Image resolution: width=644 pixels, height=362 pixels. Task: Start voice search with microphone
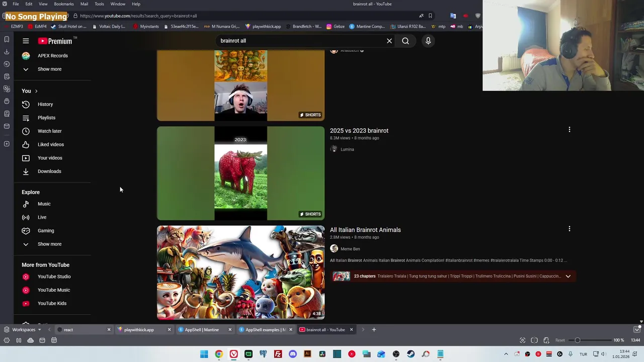pyautogui.click(x=428, y=41)
